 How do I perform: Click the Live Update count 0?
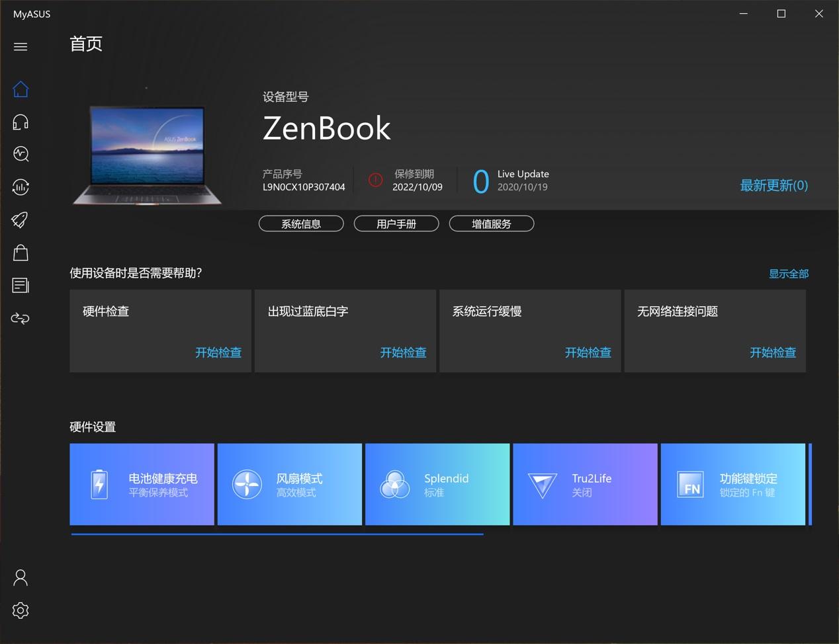[x=481, y=181]
